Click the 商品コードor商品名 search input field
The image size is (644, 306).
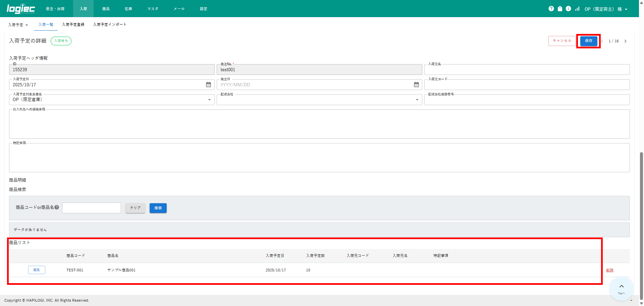[x=91, y=208]
